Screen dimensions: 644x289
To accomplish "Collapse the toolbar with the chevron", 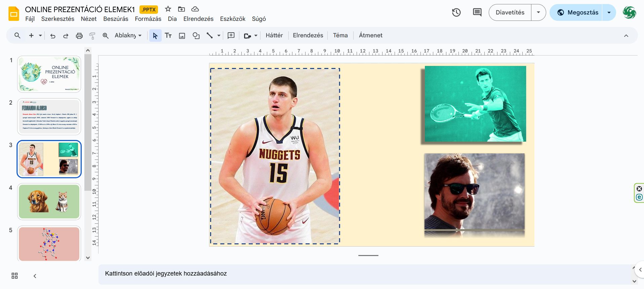I will 626,36.
